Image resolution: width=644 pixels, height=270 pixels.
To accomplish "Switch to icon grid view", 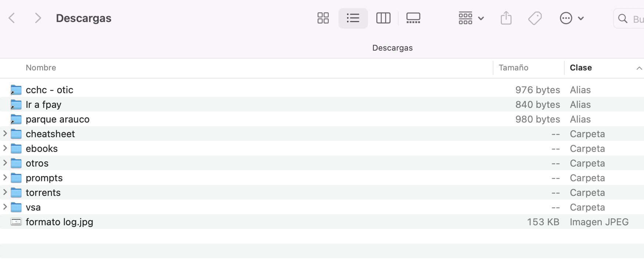I will (323, 18).
